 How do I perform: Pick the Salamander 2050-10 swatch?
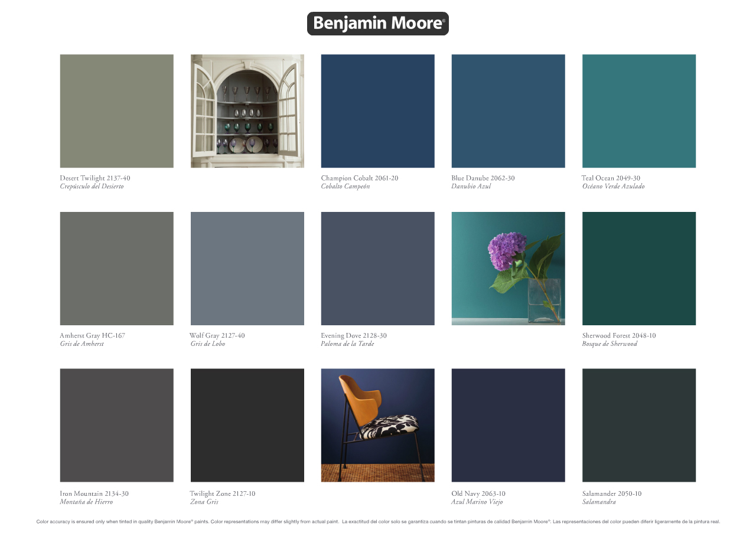pyautogui.click(x=639, y=426)
